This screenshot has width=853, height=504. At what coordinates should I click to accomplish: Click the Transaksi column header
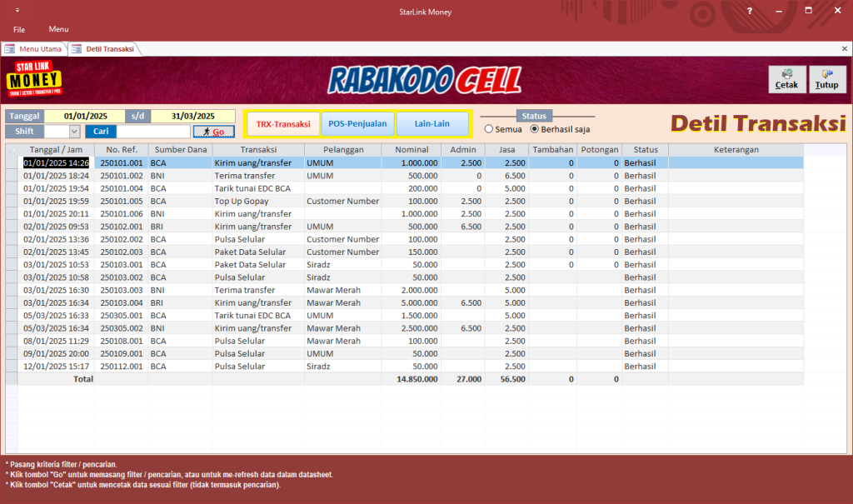point(258,150)
